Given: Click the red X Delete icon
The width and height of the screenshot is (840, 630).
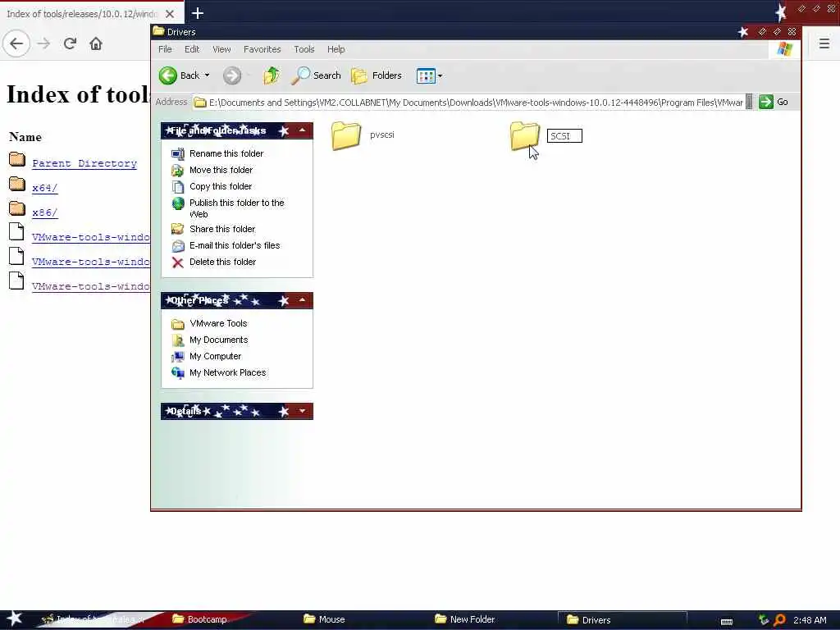Looking at the screenshot, I should 178,262.
